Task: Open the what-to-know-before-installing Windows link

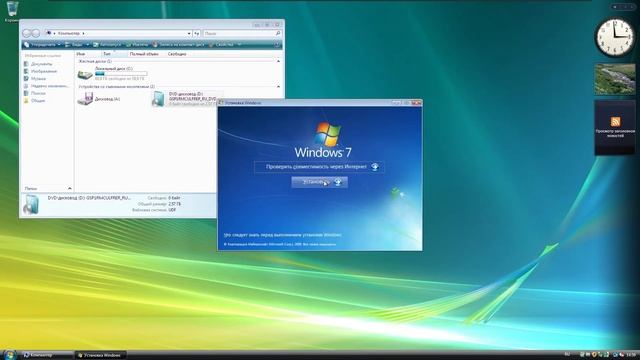Action: [283, 235]
